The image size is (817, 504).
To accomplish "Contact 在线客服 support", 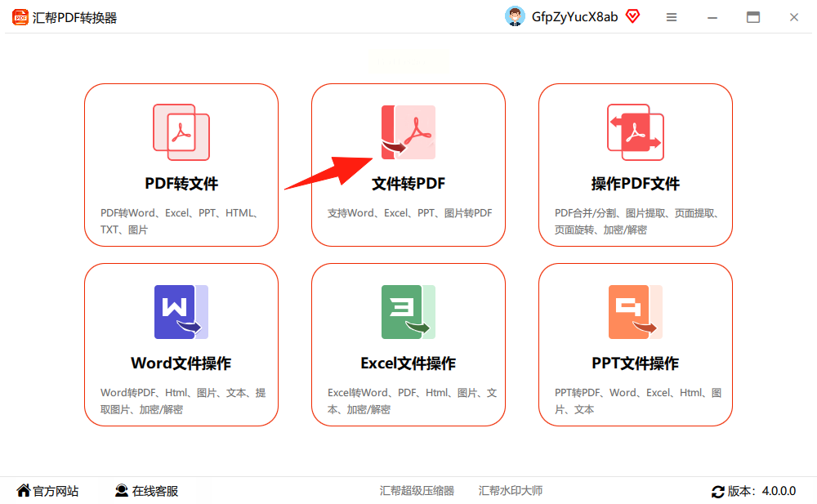I will 146,491.
